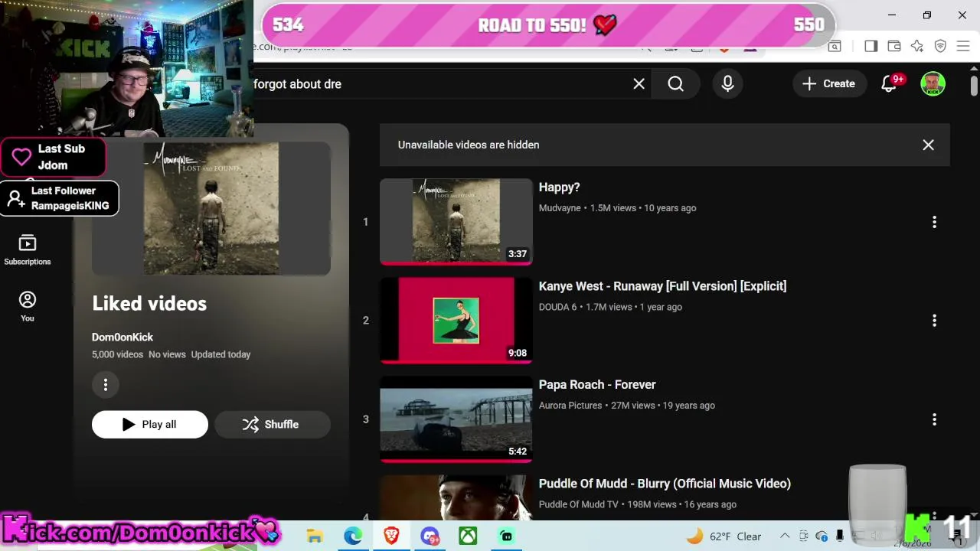Image resolution: width=980 pixels, height=551 pixels.
Task: Open 'Puddle Of Mudd - Blurry' title
Action: coord(665,484)
